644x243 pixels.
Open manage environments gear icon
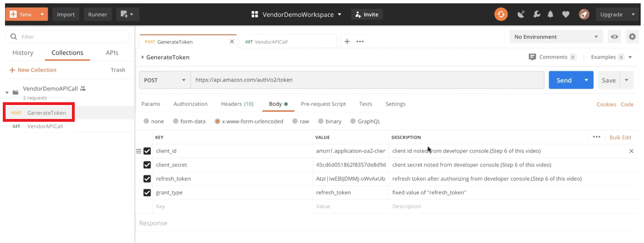tap(632, 37)
